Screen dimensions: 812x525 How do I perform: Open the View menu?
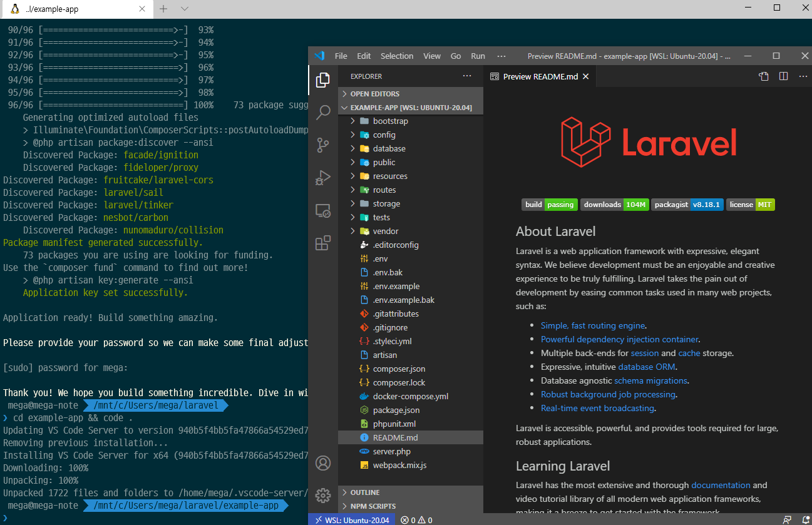coord(432,56)
